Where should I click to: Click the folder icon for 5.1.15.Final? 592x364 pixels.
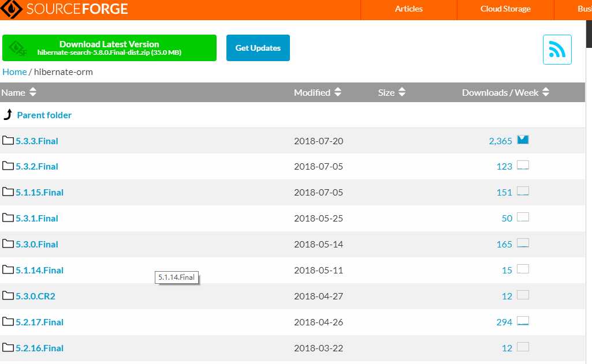tap(8, 192)
